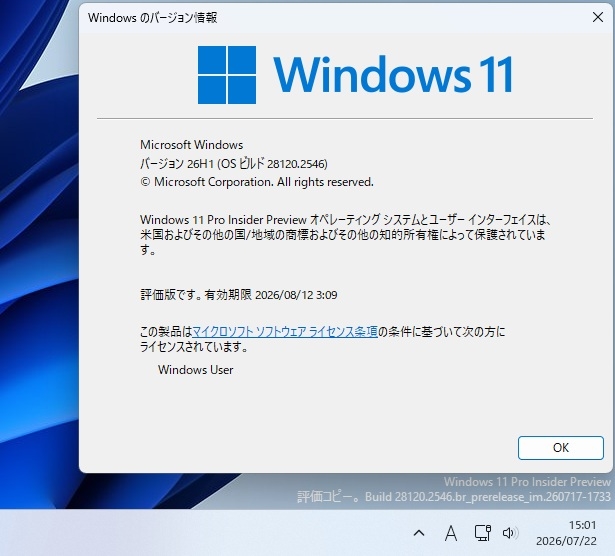The image size is (615, 556).
Task: Click the IME input mode A indicator
Action: pos(451,533)
